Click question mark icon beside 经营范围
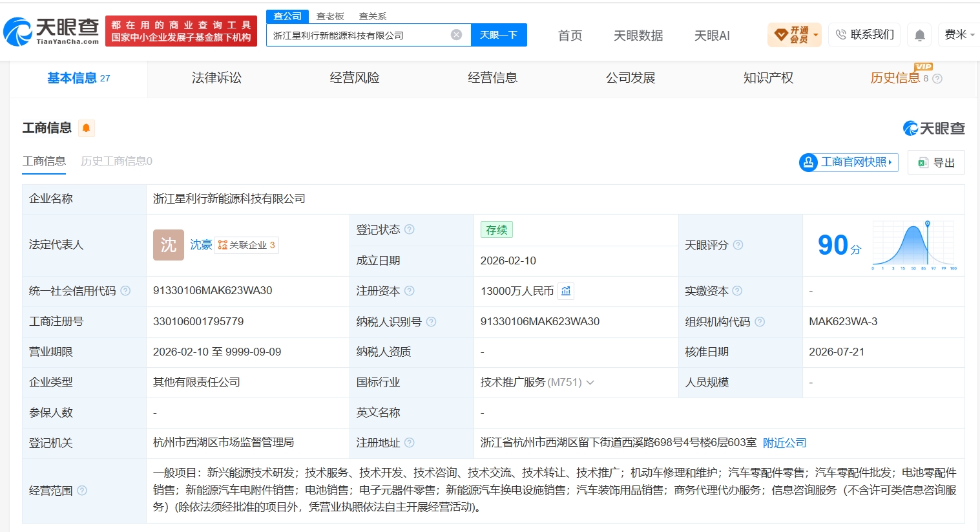This screenshot has height=532, width=980. pos(82,491)
